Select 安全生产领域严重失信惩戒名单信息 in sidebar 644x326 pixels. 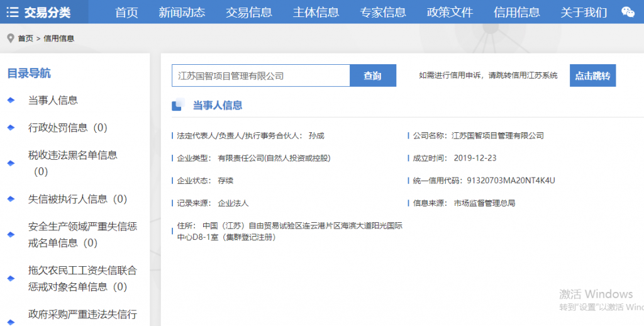point(82,234)
